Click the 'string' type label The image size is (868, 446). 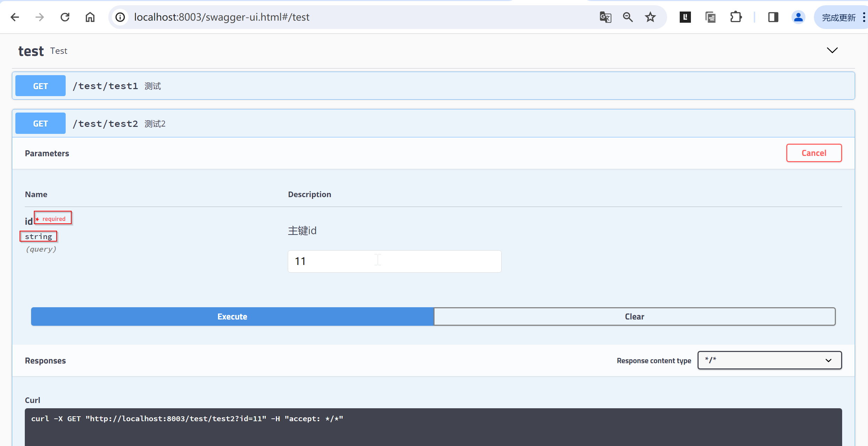click(x=38, y=237)
